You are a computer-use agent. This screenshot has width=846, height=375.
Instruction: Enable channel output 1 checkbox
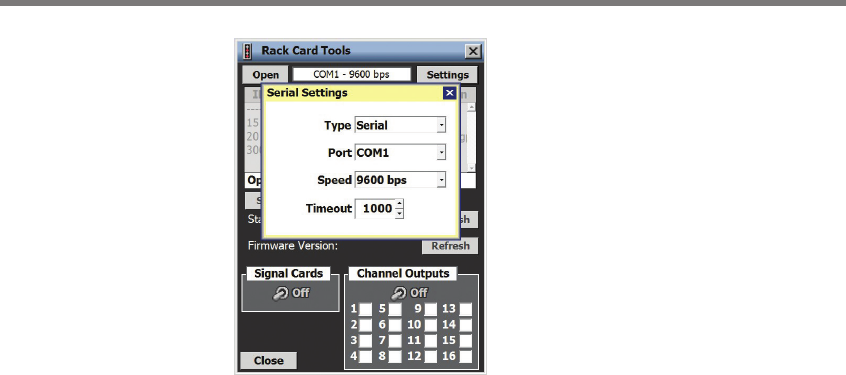pos(366,309)
